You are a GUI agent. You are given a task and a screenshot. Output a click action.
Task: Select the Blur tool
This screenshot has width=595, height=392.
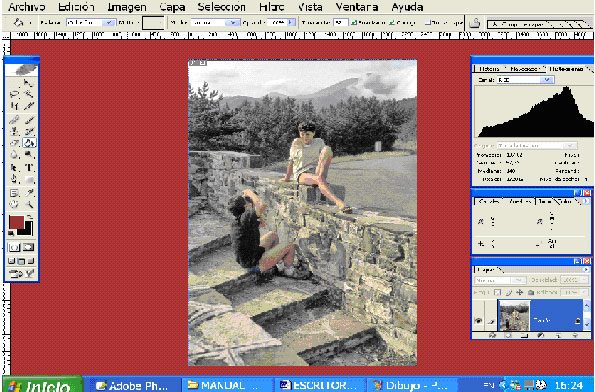point(14,154)
